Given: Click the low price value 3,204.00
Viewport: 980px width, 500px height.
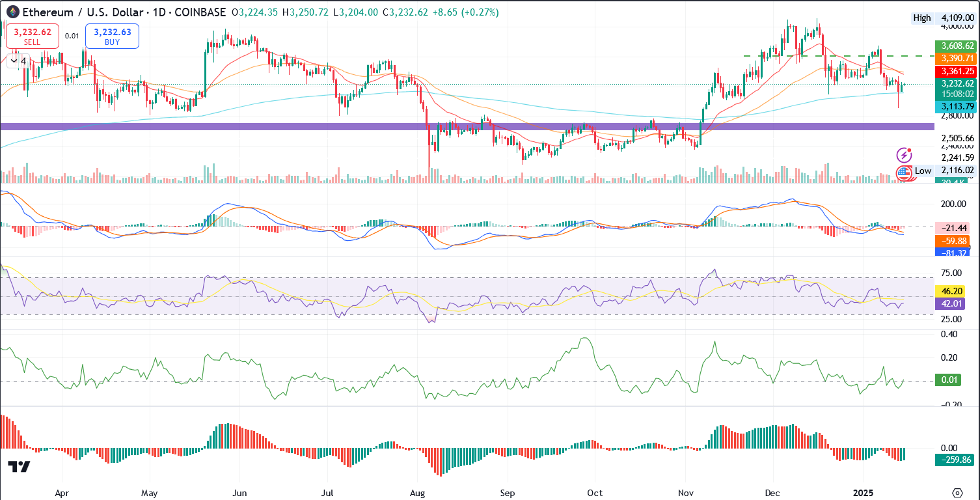Looking at the screenshot, I should pos(359,12).
